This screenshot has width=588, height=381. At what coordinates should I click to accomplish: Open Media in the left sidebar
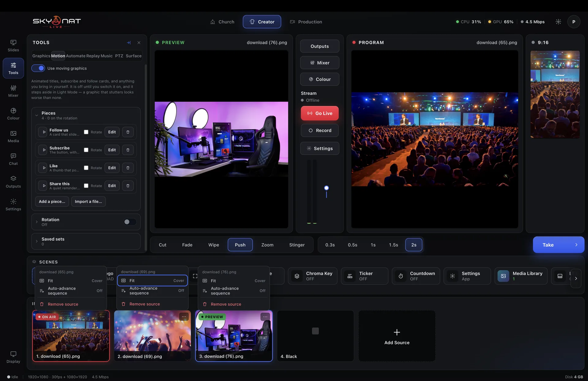click(x=13, y=136)
